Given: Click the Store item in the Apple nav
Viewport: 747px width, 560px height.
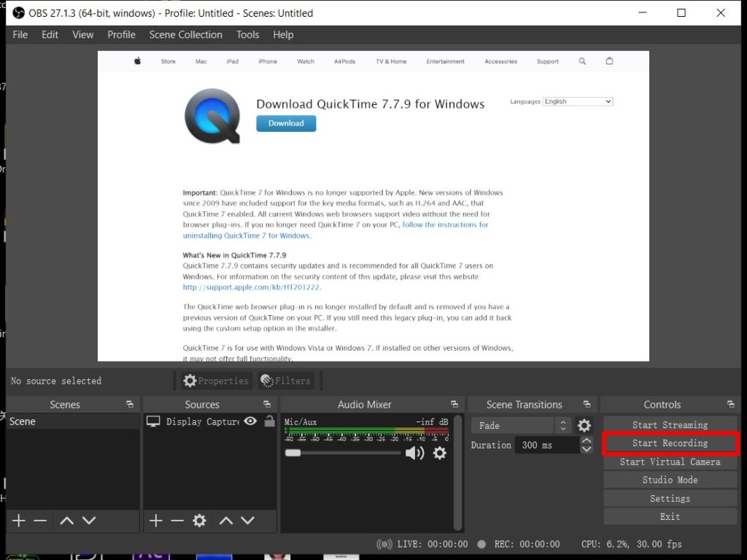Looking at the screenshot, I should point(169,61).
